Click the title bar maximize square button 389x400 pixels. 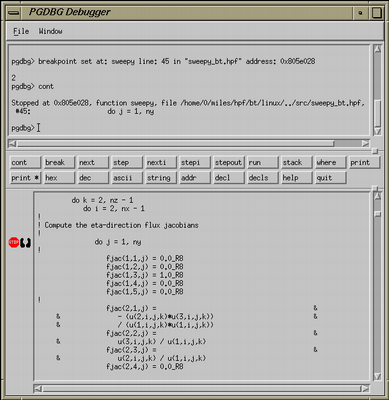point(377,13)
